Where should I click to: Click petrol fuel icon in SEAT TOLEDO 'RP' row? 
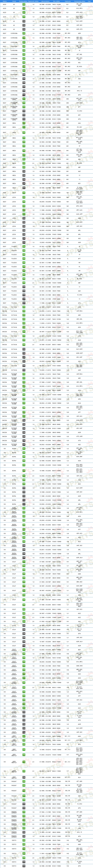click(x=24, y=263)
